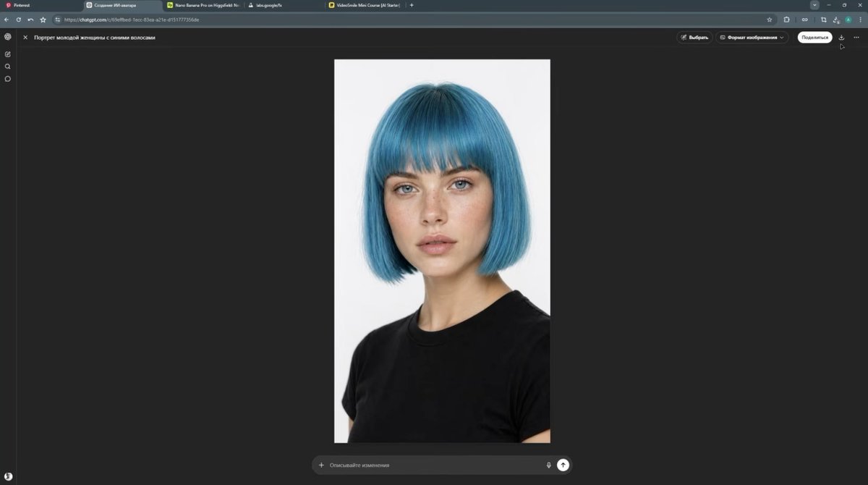
Task: Open new chat from sidebar pencil icon
Action: tap(8, 54)
